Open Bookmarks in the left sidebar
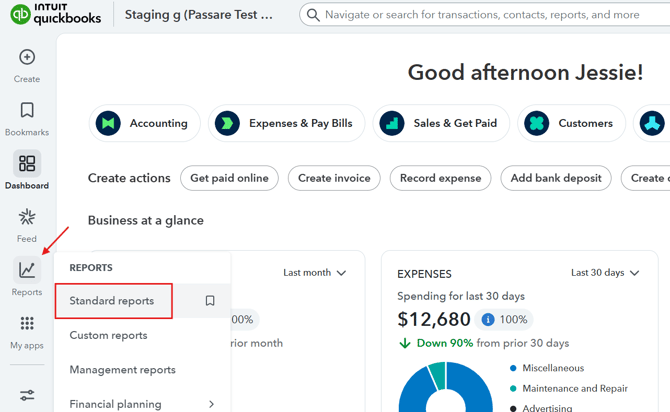The width and height of the screenshot is (670, 412). [27, 111]
